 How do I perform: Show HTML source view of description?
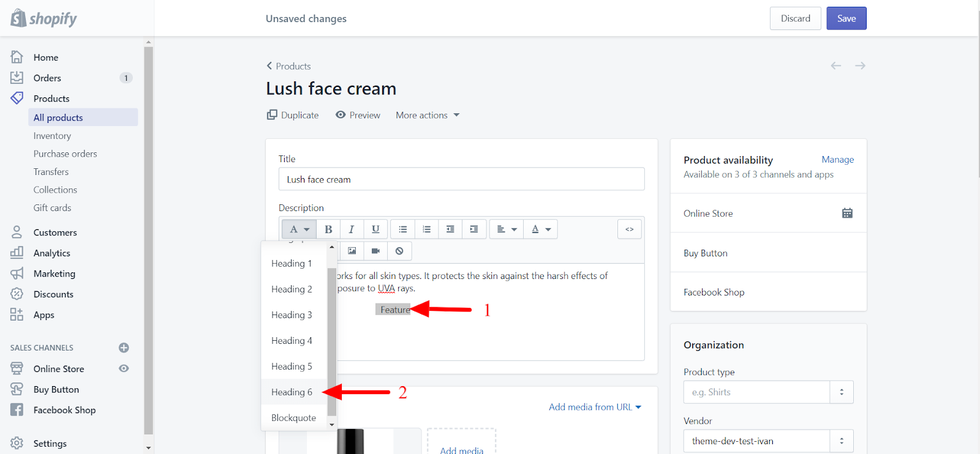630,229
